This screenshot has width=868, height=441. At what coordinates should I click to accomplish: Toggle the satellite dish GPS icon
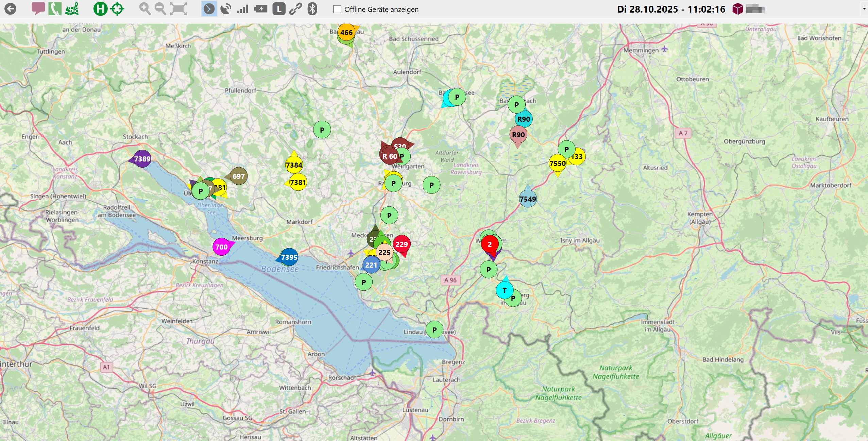pyautogui.click(x=225, y=9)
